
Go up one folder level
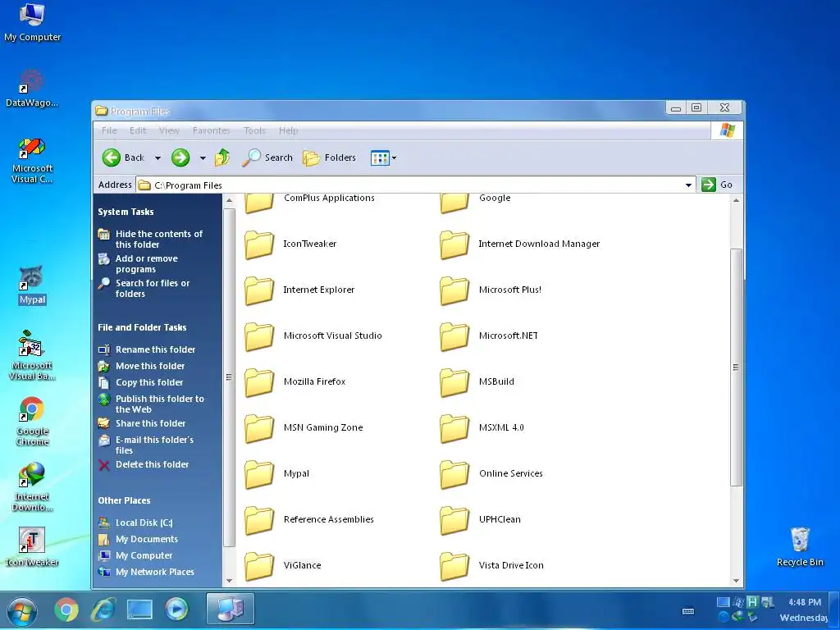(222, 157)
